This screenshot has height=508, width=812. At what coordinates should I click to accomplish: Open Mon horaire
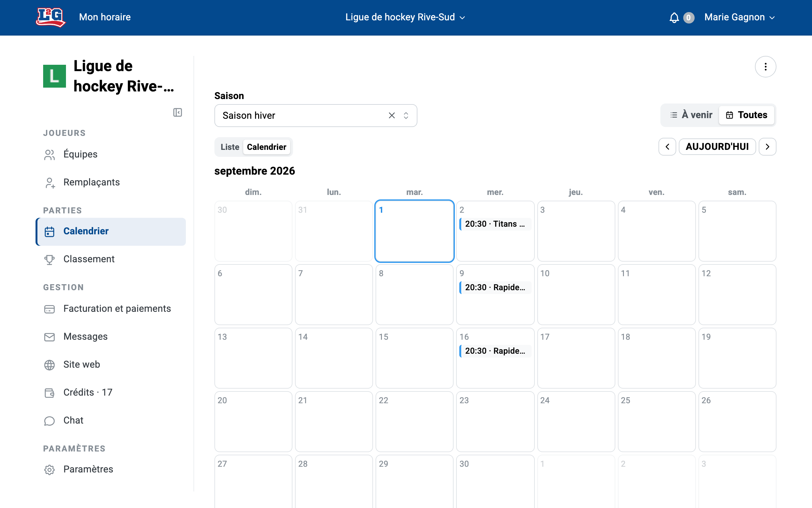[105, 17]
